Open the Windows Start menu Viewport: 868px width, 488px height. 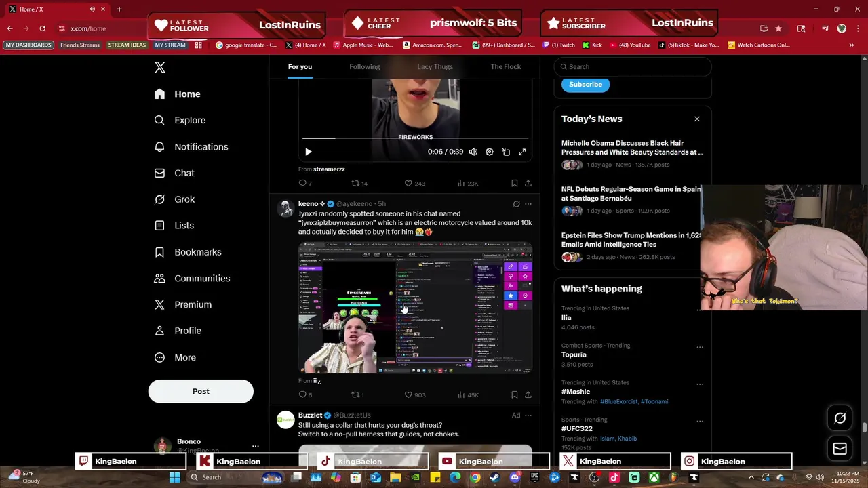coord(174,477)
